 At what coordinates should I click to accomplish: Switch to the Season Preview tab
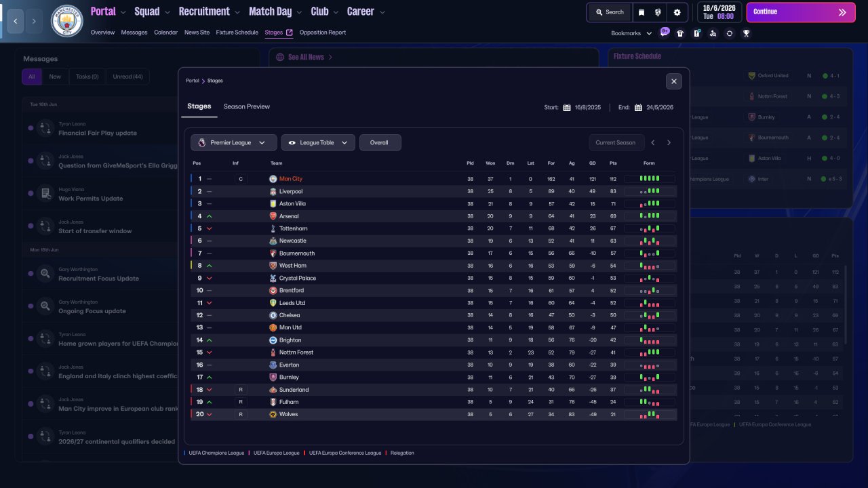(x=247, y=106)
